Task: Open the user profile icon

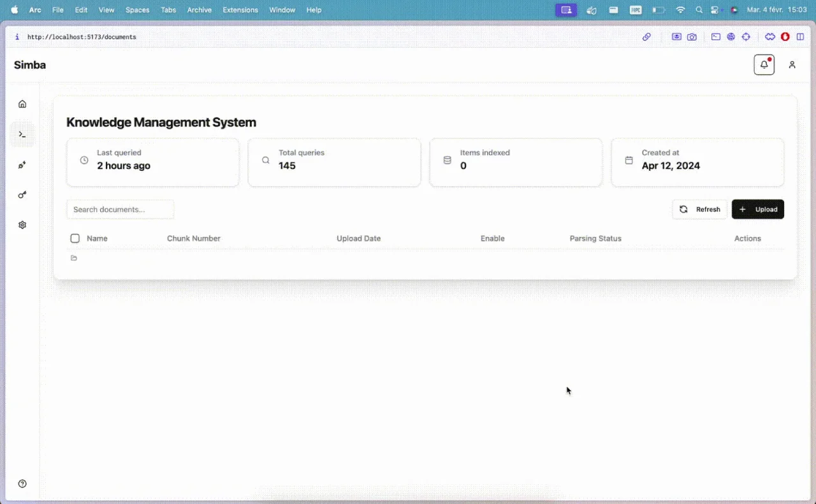Action: [792, 64]
